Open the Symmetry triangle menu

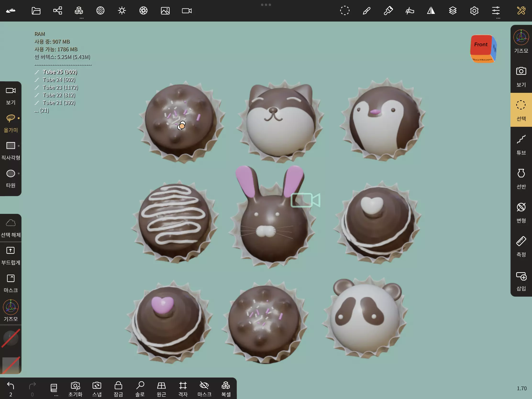(x=431, y=11)
